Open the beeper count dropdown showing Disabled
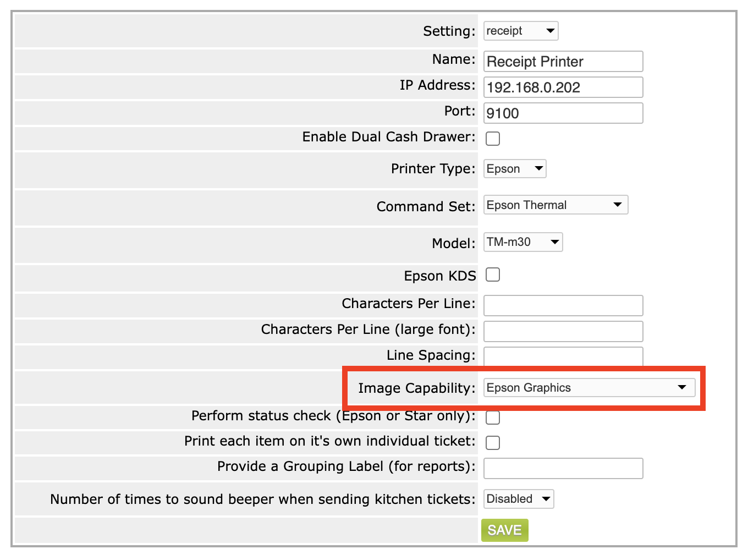 click(518, 499)
